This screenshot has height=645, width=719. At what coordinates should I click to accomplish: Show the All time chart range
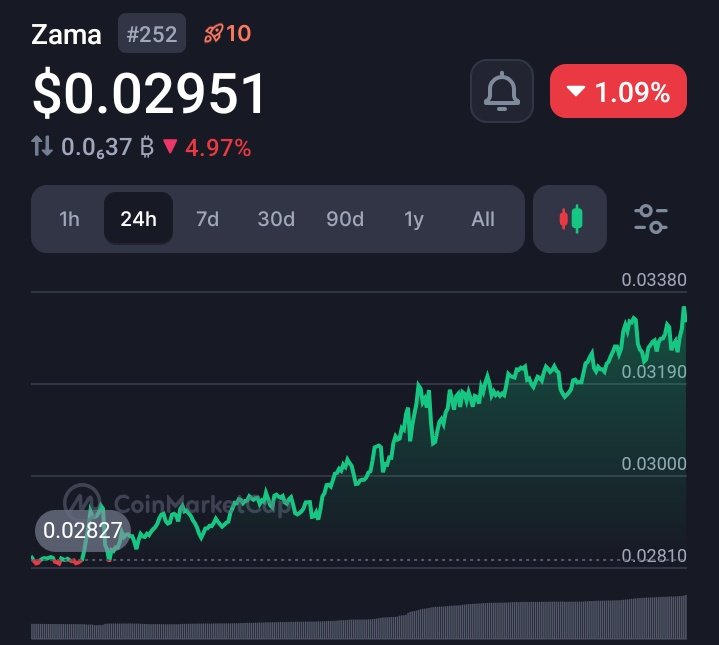tap(483, 219)
